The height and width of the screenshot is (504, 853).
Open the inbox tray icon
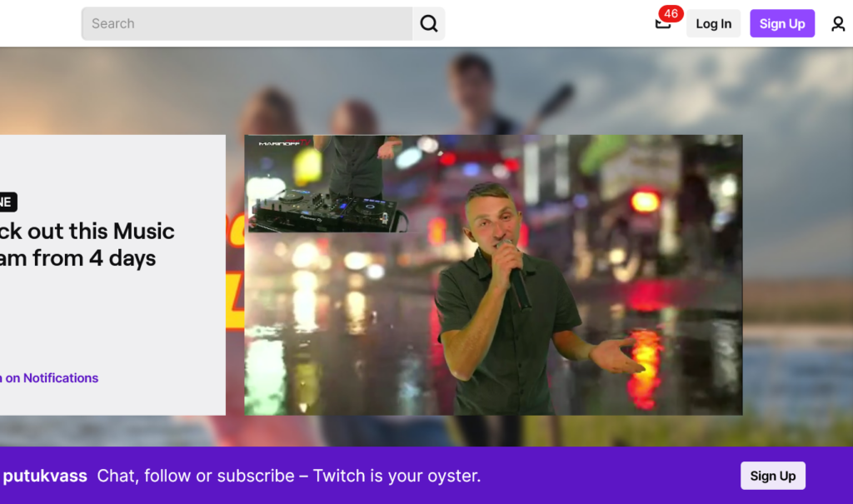coord(662,25)
